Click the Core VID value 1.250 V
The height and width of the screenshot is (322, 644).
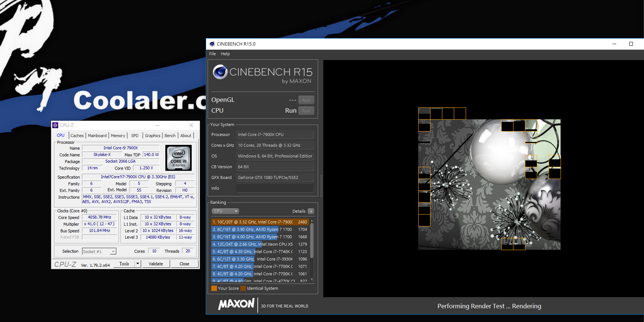(x=146, y=168)
